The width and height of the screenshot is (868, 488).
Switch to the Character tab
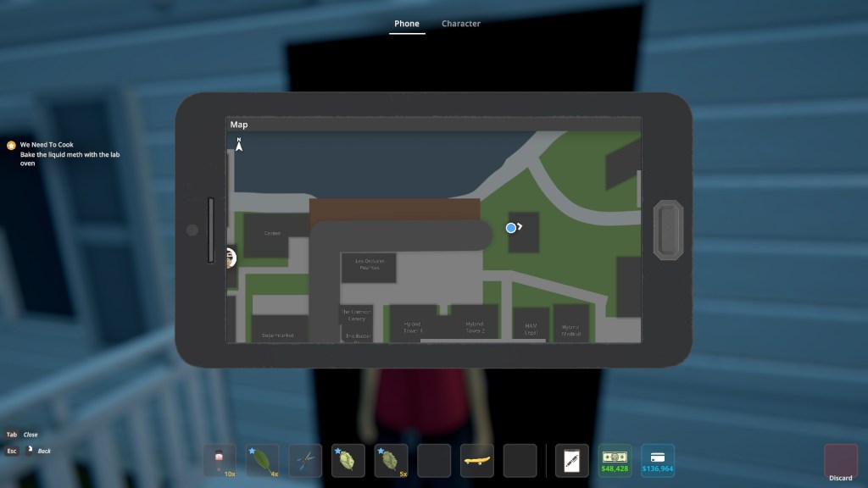(460, 24)
